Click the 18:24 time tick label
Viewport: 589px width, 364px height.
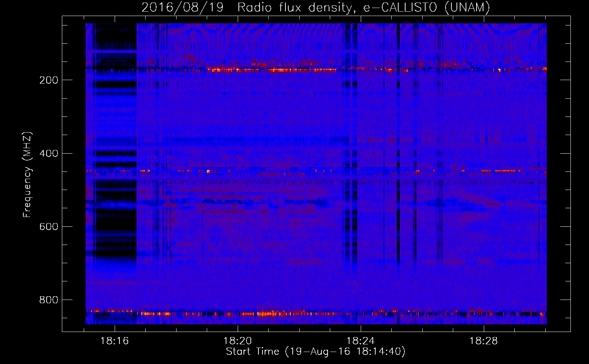click(361, 341)
